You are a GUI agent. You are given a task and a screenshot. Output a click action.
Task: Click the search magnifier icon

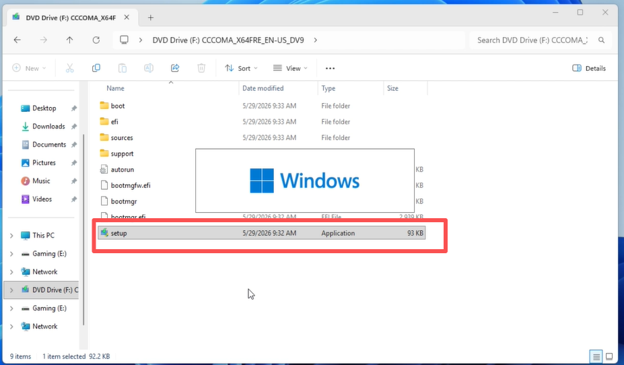coord(601,40)
